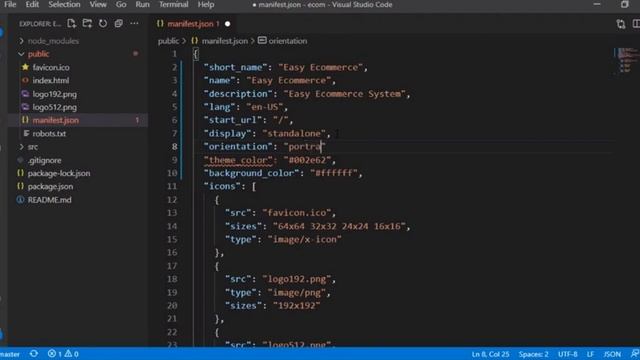Select manifest.json in the file tree
The width and height of the screenshot is (640, 360).
[x=56, y=120]
